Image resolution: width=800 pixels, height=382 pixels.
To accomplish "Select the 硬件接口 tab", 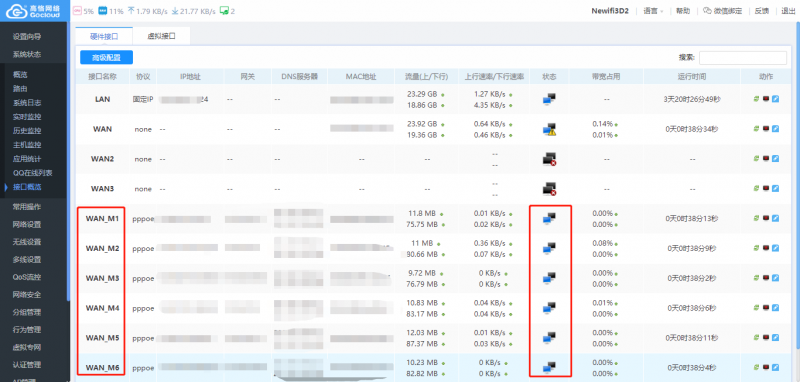I will [x=104, y=36].
